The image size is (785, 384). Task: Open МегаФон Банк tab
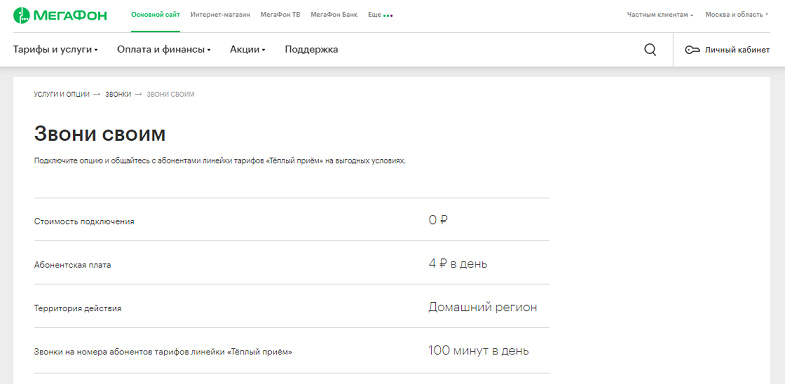(x=334, y=15)
